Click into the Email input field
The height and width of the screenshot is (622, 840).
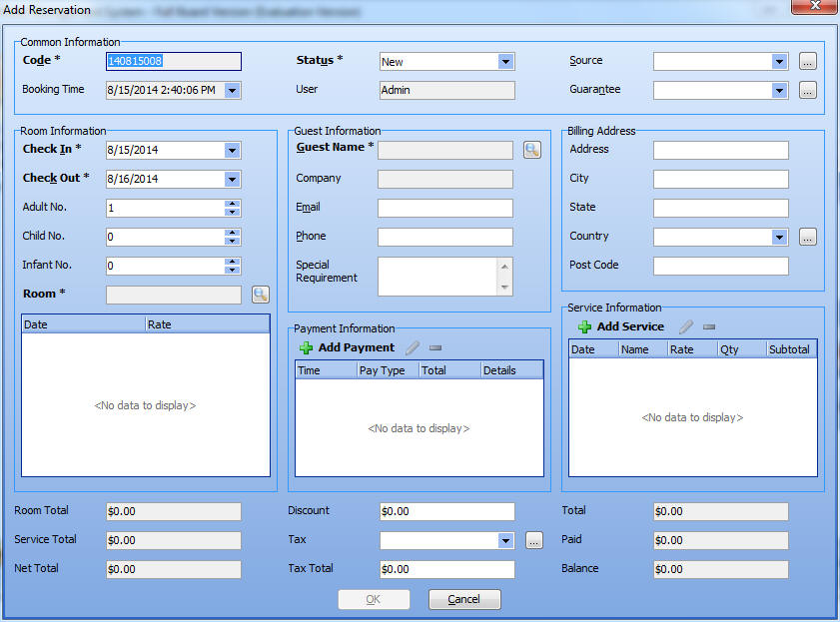(444, 208)
